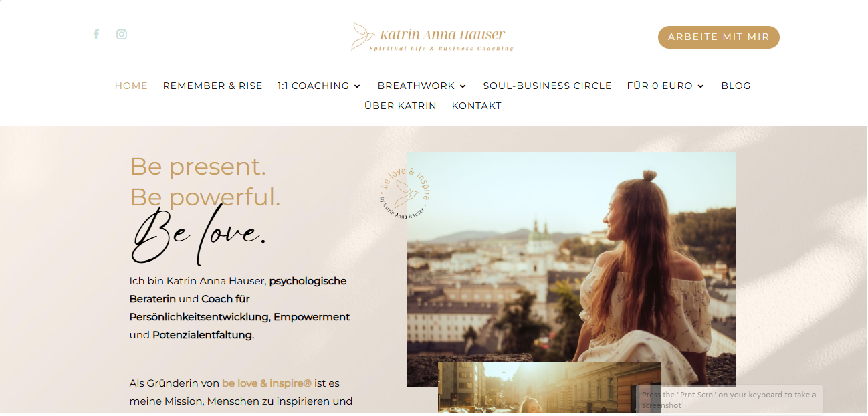Screen dimensions: 868x416
Task: Open the Remember & Rise page
Action: pos(213,86)
